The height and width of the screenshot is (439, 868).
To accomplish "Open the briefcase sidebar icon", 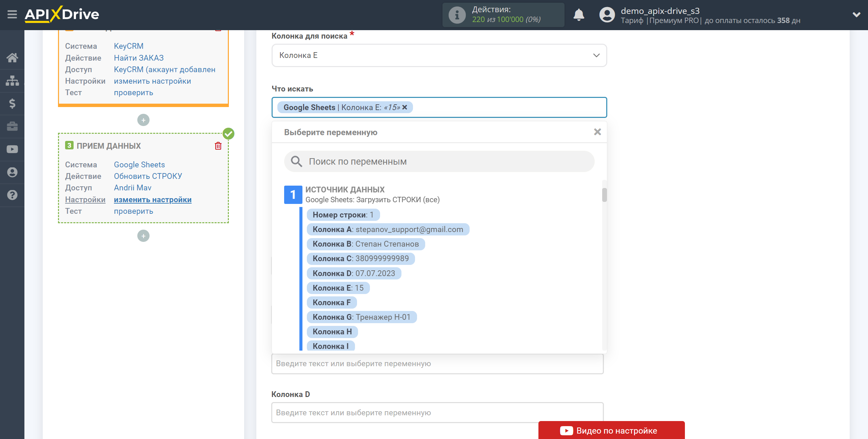I will pyautogui.click(x=12, y=126).
